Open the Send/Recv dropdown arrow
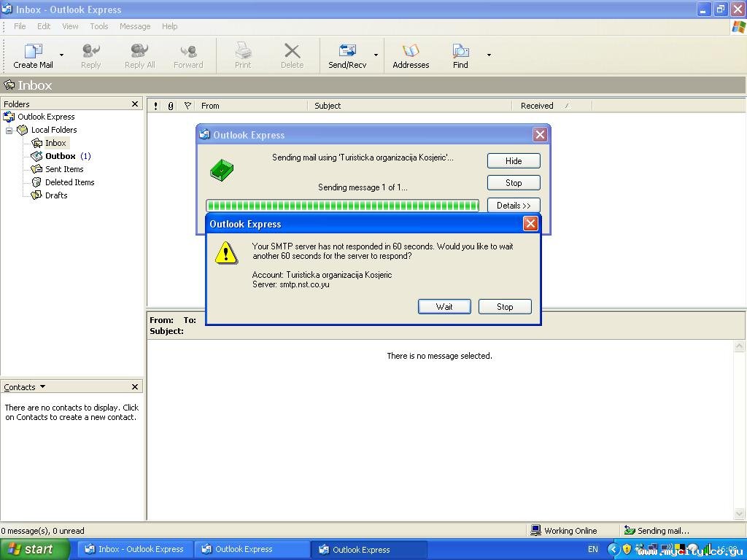 point(376,55)
